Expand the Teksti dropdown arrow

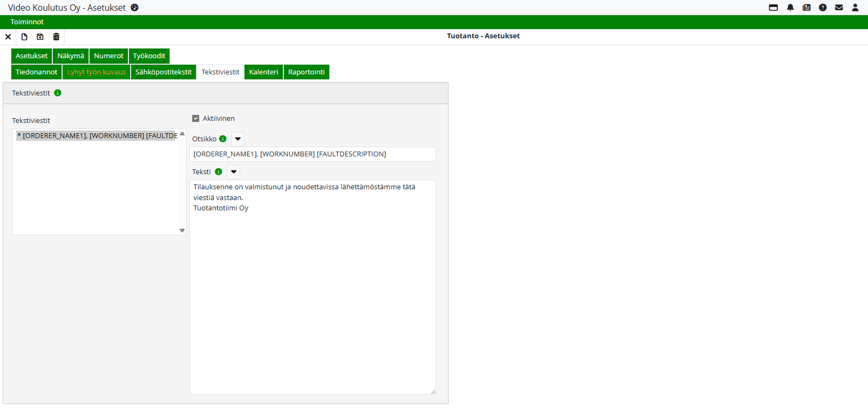point(233,172)
